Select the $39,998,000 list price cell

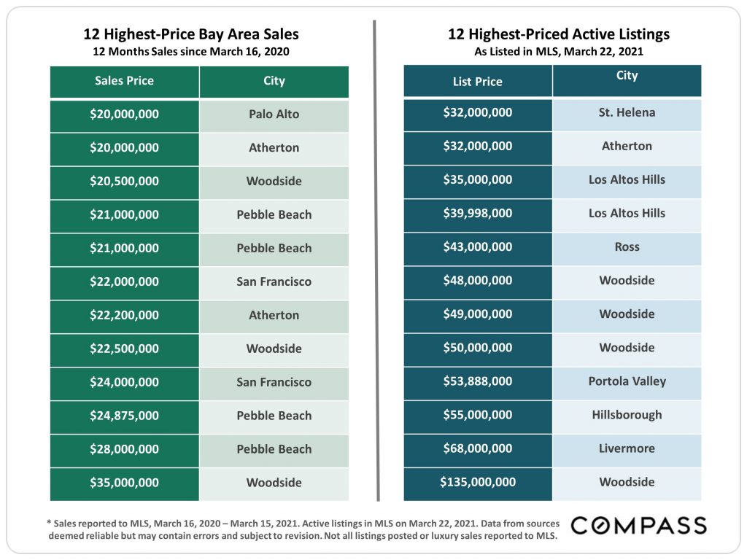click(x=478, y=216)
